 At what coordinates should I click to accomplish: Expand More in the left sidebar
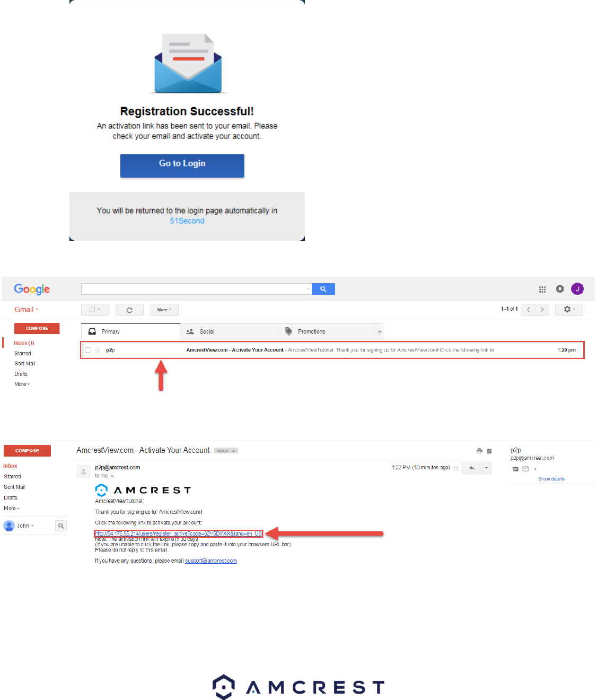pyautogui.click(x=22, y=384)
